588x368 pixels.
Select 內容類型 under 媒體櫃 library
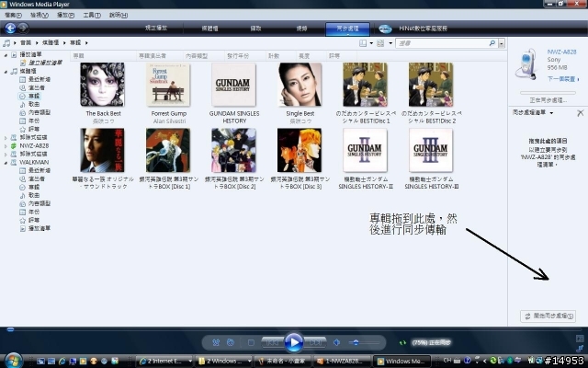[x=40, y=112]
